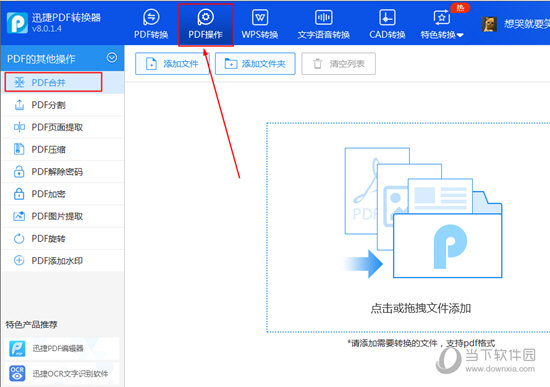The image size is (550, 387).
Task: Click the PDF分割 split icon
Action: tap(19, 105)
